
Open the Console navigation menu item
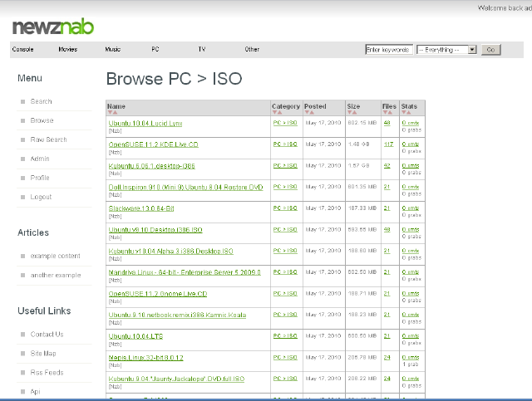pos(22,50)
